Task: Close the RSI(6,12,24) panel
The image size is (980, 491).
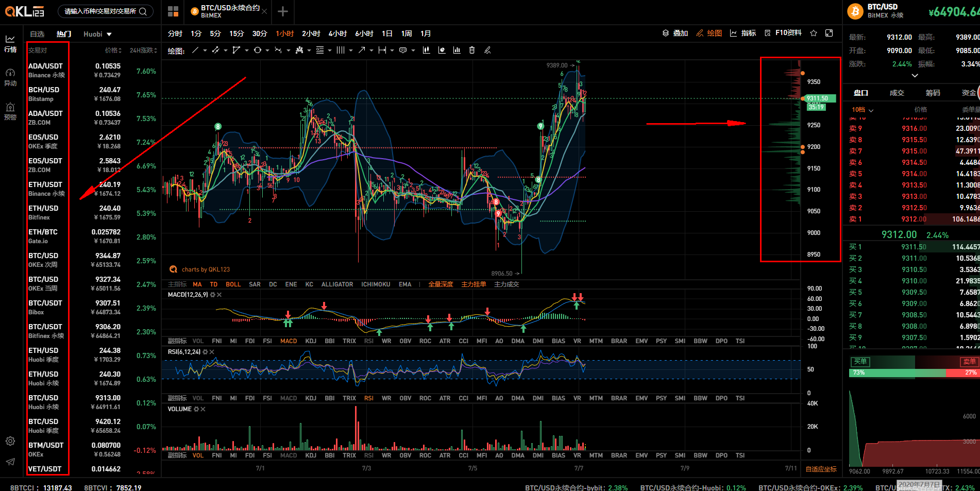Action: tap(212, 352)
